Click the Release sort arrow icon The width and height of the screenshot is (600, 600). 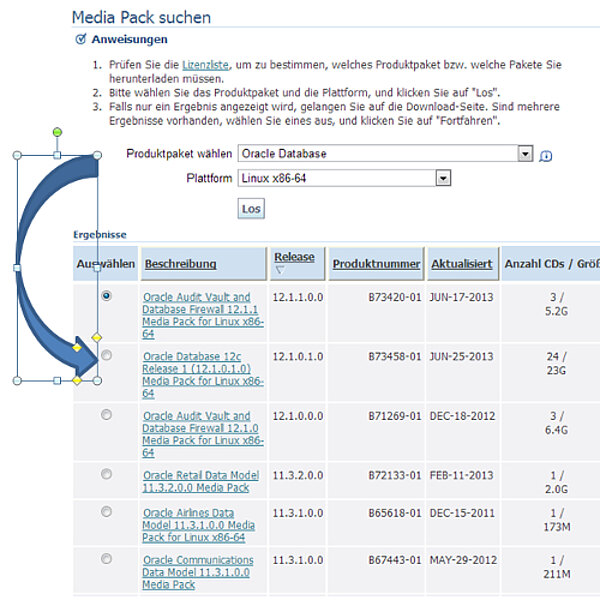pos(279,270)
